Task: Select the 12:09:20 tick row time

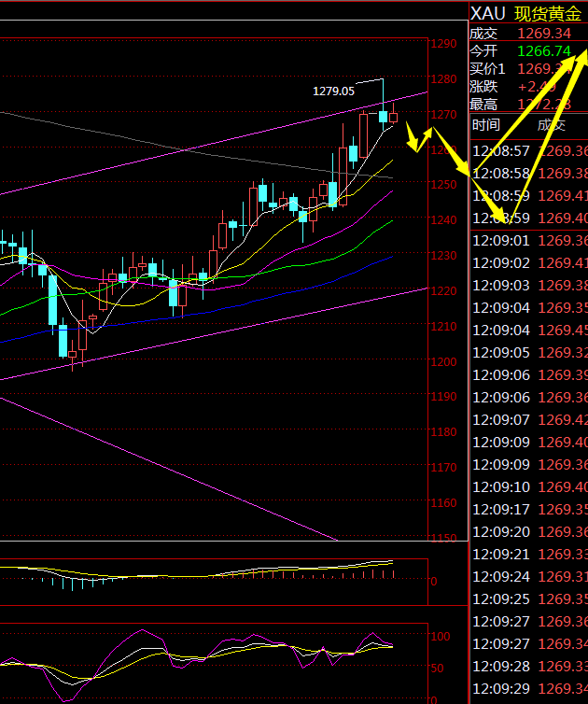Action: [x=501, y=531]
